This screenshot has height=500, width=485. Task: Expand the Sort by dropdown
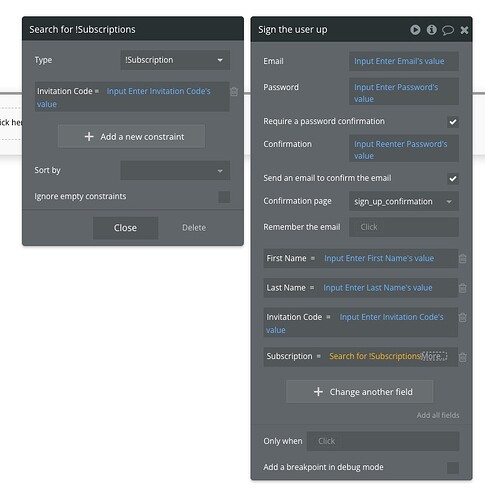[175, 170]
